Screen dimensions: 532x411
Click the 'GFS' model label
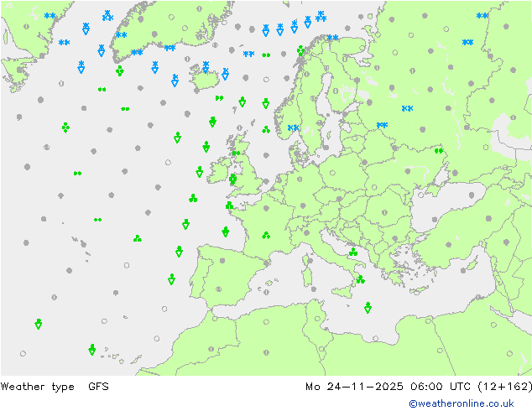pos(98,386)
